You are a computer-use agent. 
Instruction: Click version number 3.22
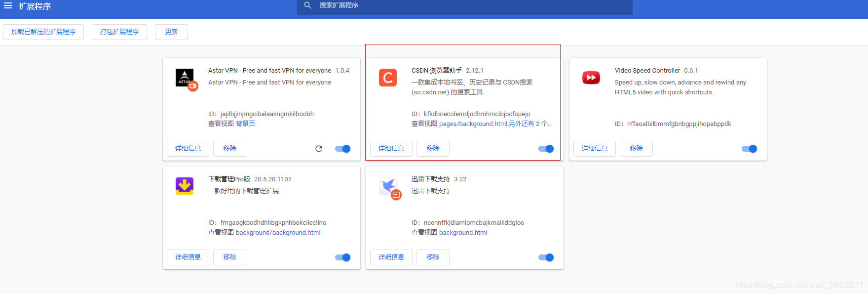(460, 179)
